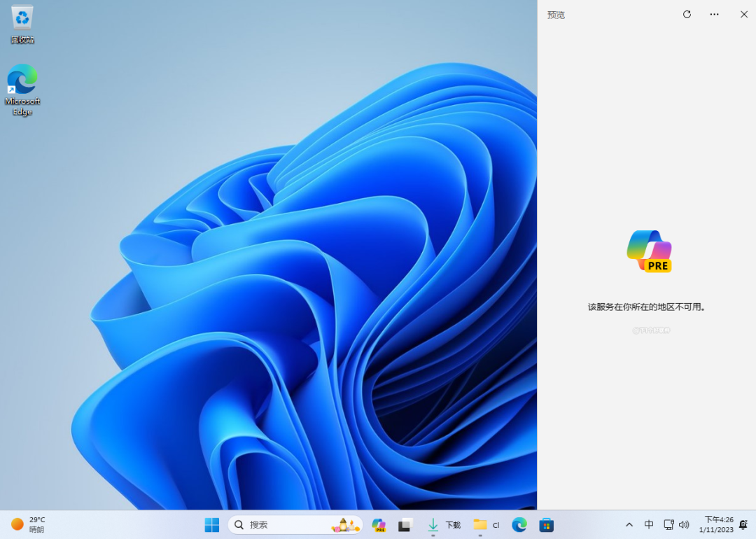
Task: Open Task View on the taskbar
Action: [405, 525]
